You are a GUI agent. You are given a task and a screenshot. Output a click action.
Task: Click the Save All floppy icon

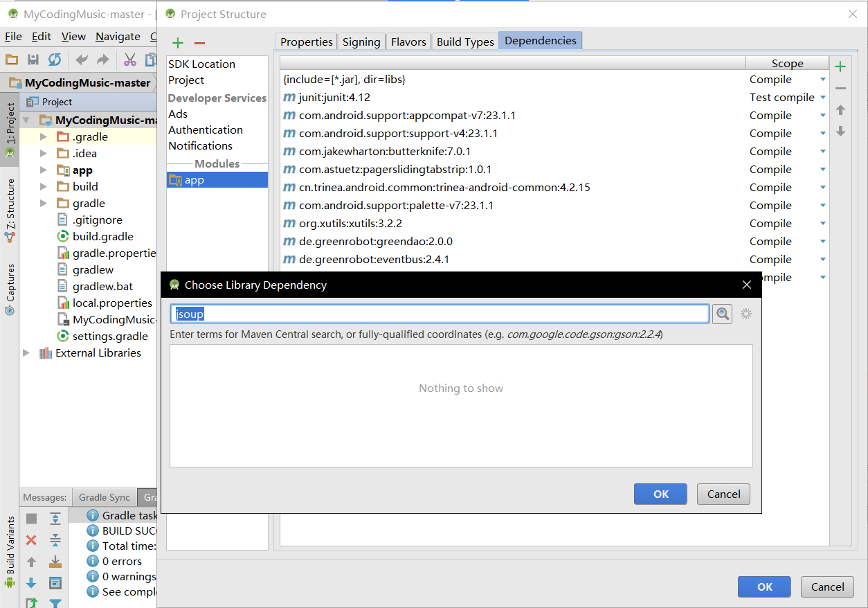point(33,60)
